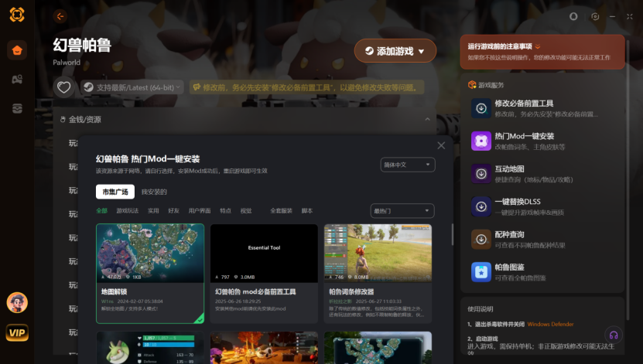Click the 添加游戏 button
The width and height of the screenshot is (643, 364).
pyautogui.click(x=395, y=51)
